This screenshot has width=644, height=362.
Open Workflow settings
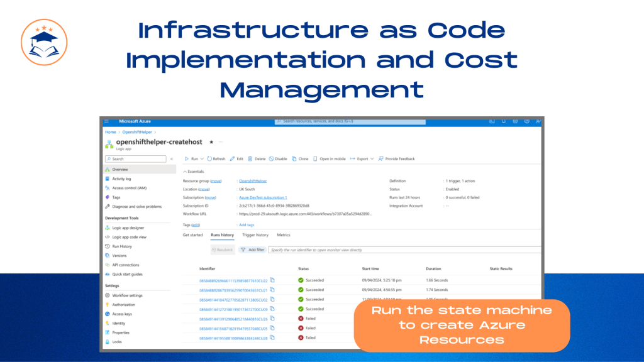click(127, 295)
